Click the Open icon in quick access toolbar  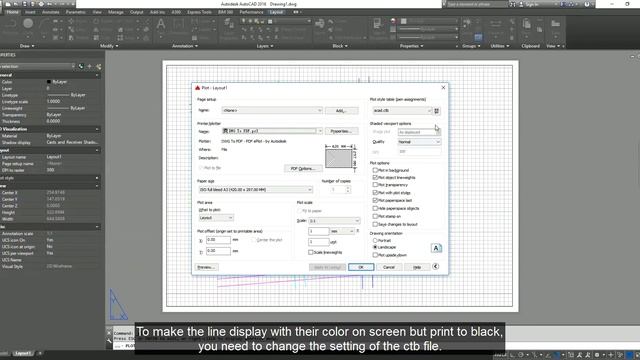tap(16, 4)
